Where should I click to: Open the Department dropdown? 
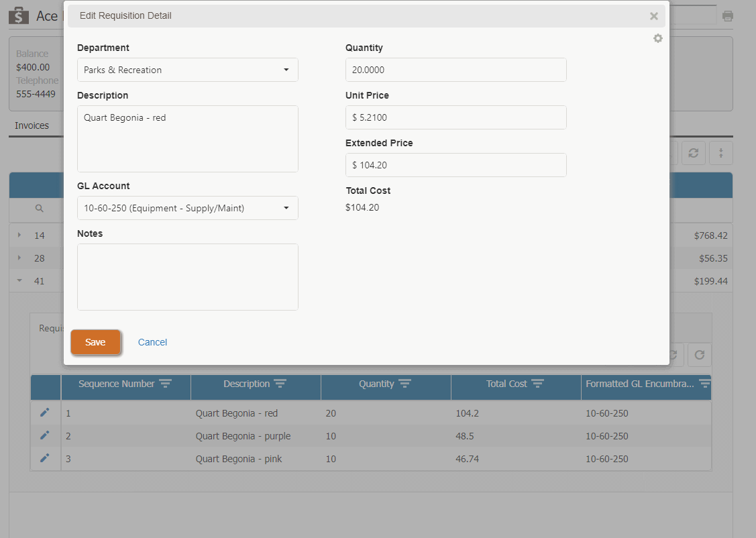coord(287,69)
